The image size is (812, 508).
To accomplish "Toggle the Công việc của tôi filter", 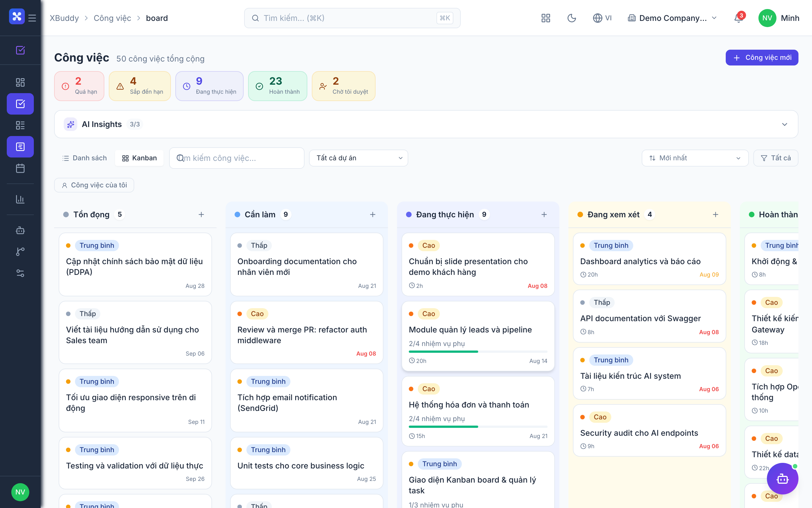I will [94, 185].
